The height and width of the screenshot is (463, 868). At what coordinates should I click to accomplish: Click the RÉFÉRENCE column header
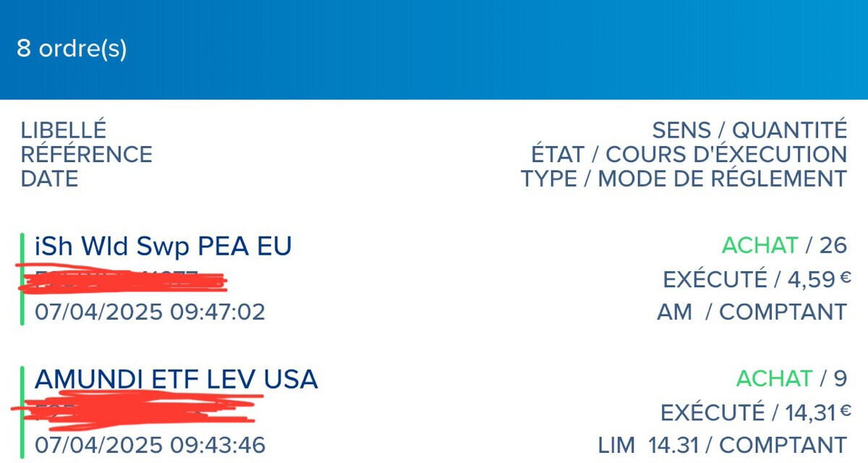click(87, 154)
